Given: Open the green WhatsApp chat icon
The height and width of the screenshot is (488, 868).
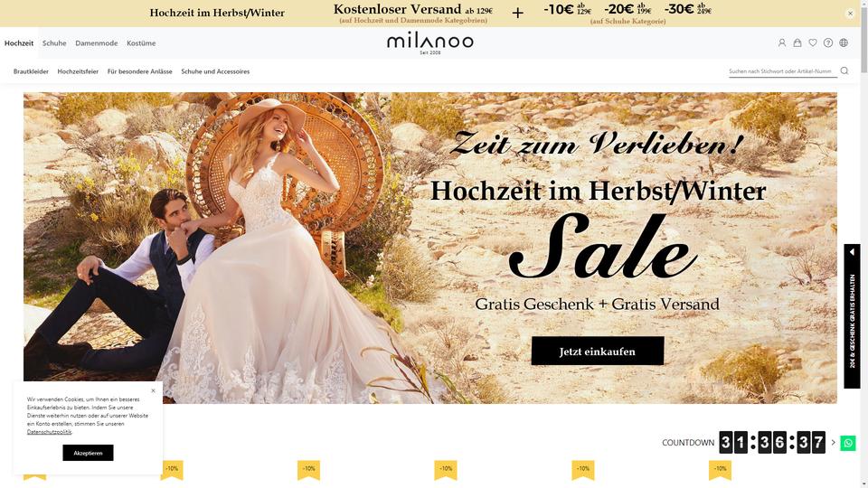Looking at the screenshot, I should [847, 443].
